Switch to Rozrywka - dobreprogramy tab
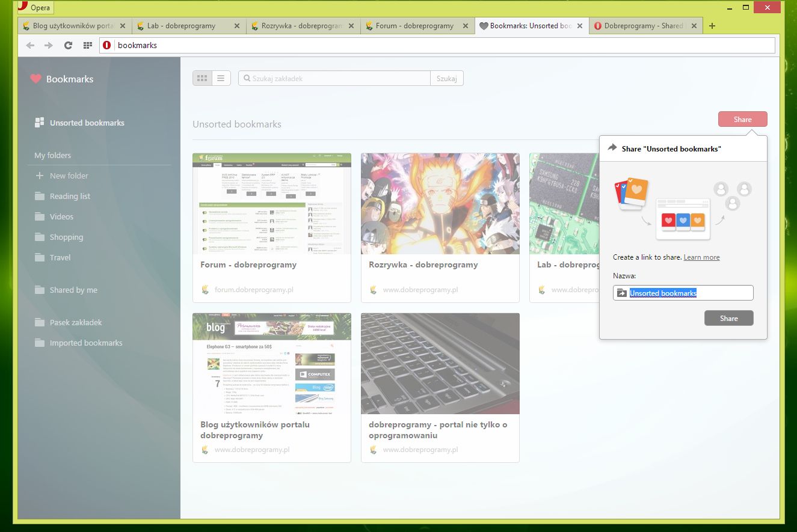The image size is (797, 532). pyautogui.click(x=304, y=26)
